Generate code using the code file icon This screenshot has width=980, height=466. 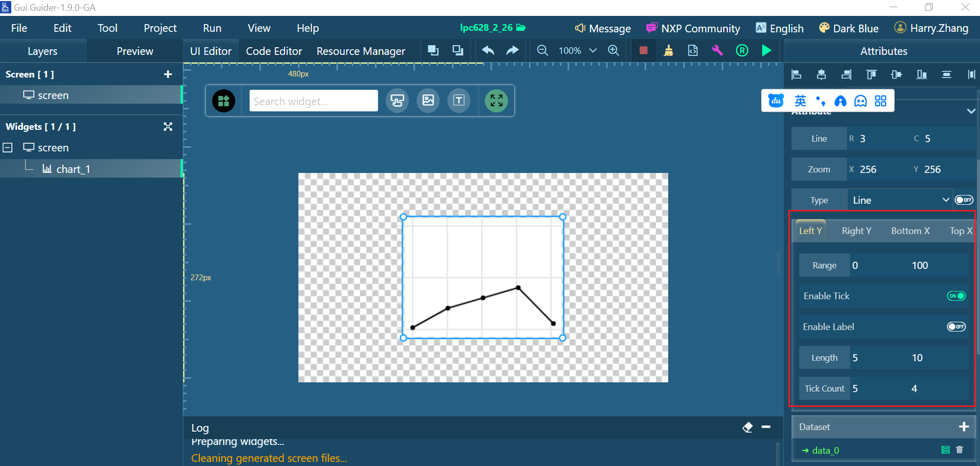(693, 50)
